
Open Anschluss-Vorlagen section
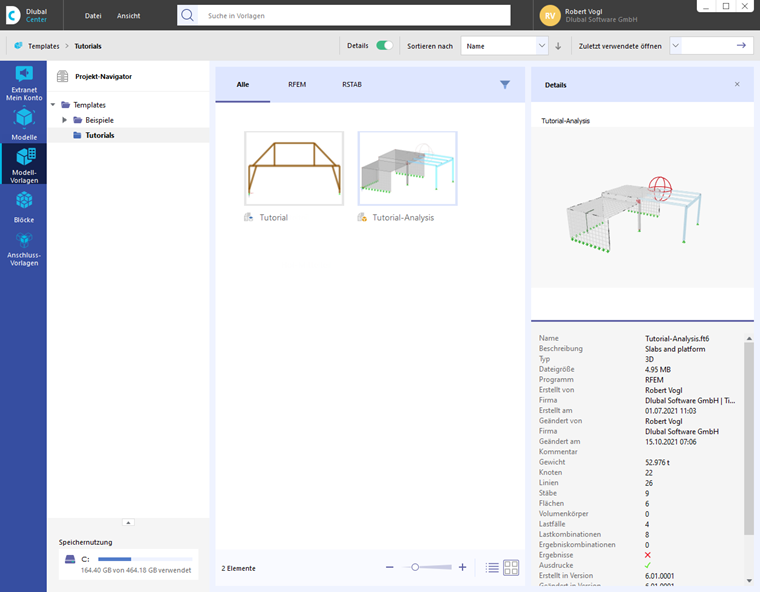tap(24, 250)
